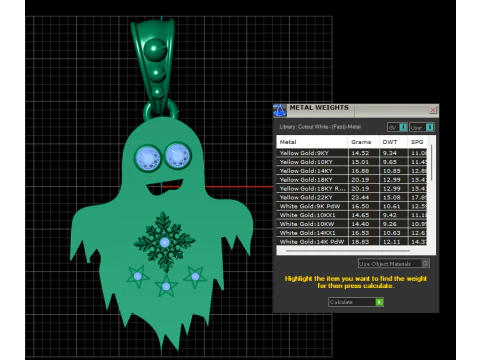The height and width of the screenshot is (360, 480).
Task: Select the Yellow Gold:14KY row
Action: coord(352,171)
